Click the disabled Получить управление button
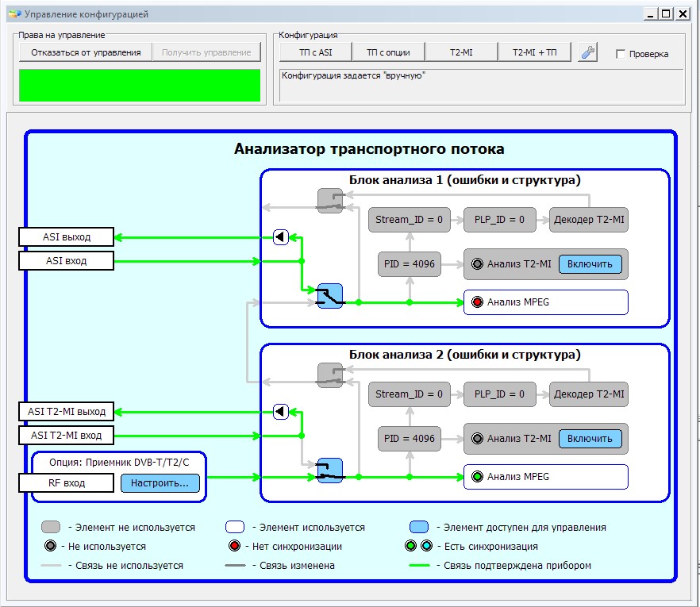700x607 pixels. click(206, 52)
